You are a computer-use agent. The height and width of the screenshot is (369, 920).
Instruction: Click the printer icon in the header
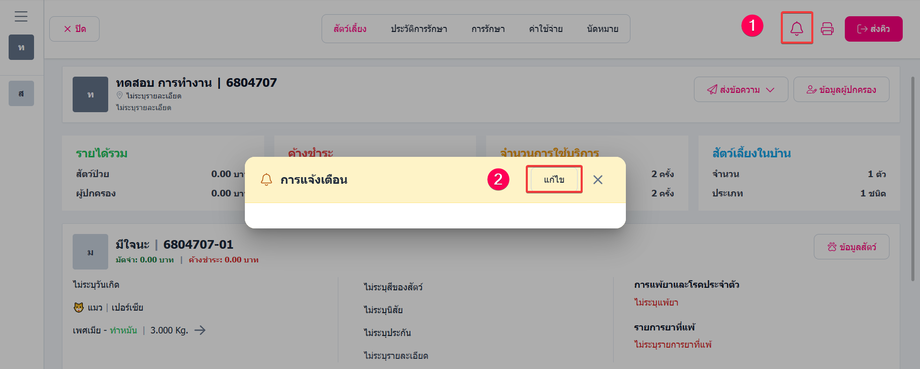pyautogui.click(x=827, y=29)
